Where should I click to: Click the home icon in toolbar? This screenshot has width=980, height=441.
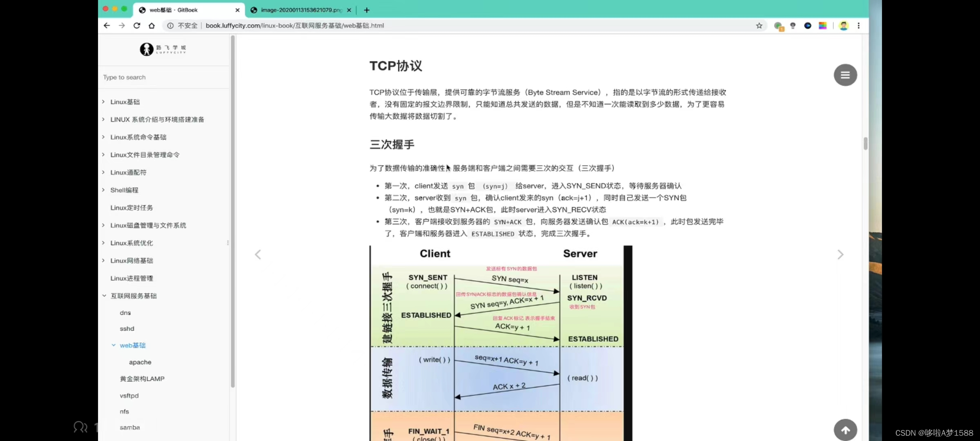click(x=151, y=25)
